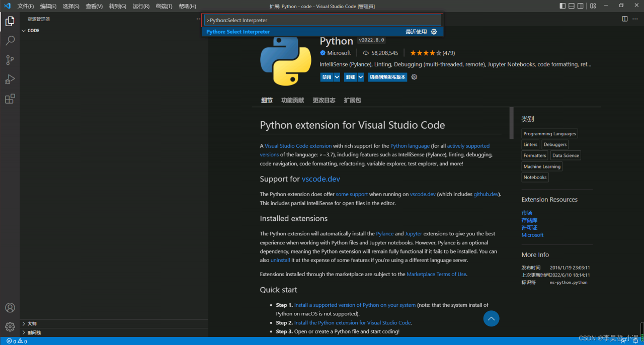Open the Python language link
Image resolution: width=644 pixels, height=345 pixels.
click(410, 146)
